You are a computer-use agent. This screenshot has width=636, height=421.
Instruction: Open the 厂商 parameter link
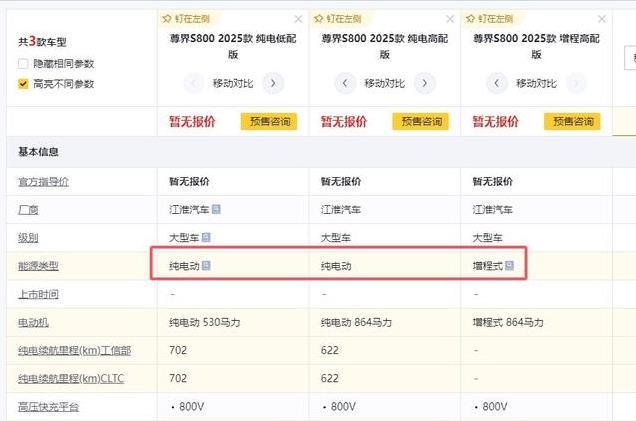pyautogui.click(x=28, y=210)
